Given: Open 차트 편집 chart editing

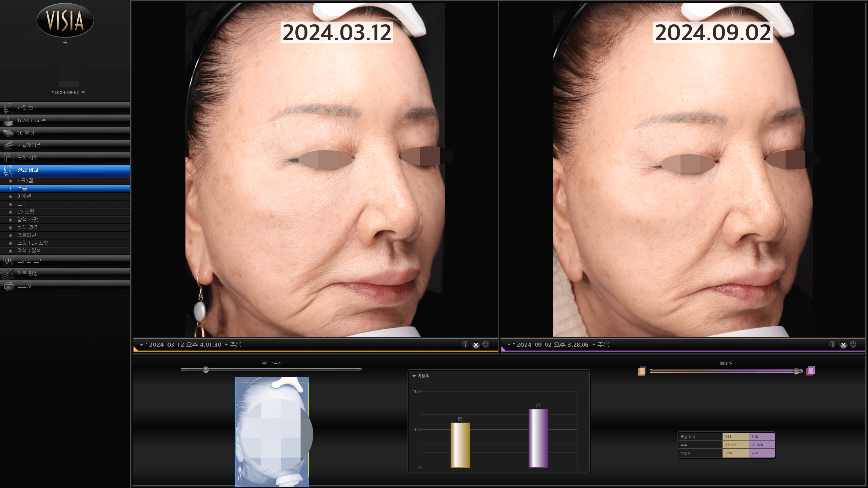Looking at the screenshot, I should pos(65,273).
